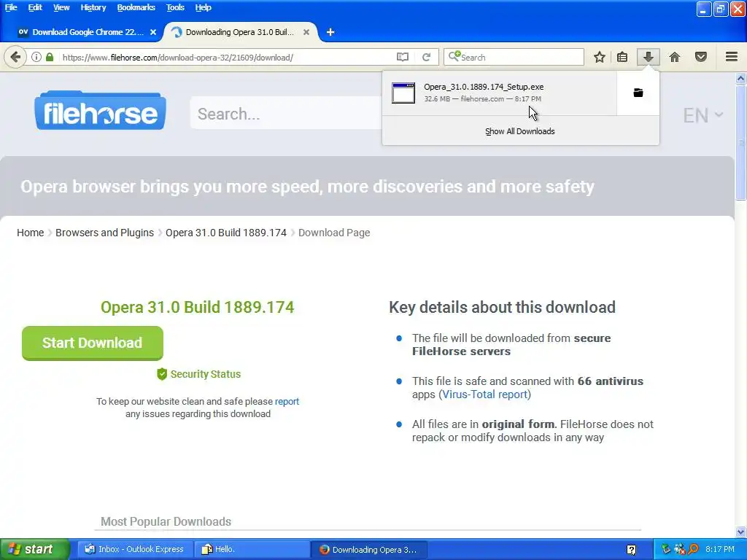Click Show All Downloads
This screenshot has width=747, height=560.
click(519, 131)
